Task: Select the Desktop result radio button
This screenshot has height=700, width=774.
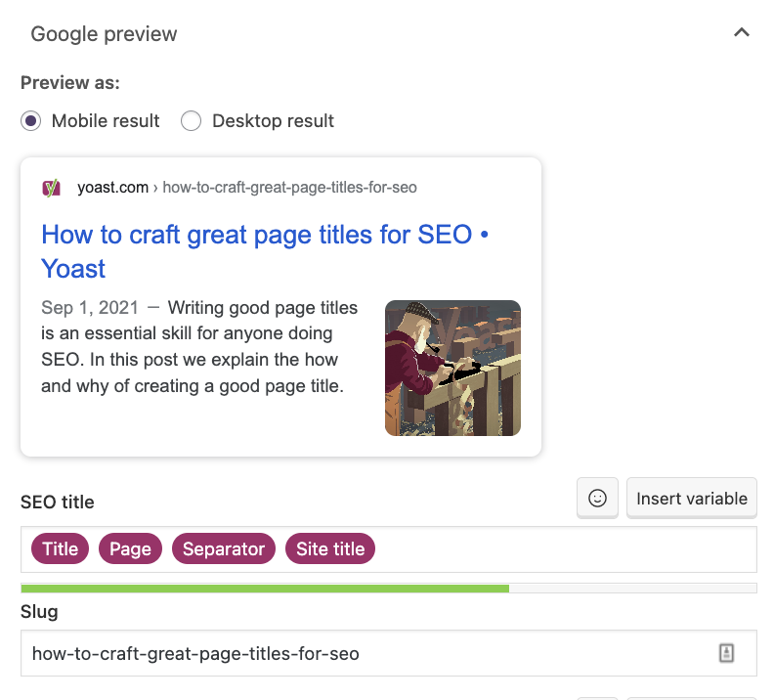Action: pyautogui.click(x=191, y=121)
